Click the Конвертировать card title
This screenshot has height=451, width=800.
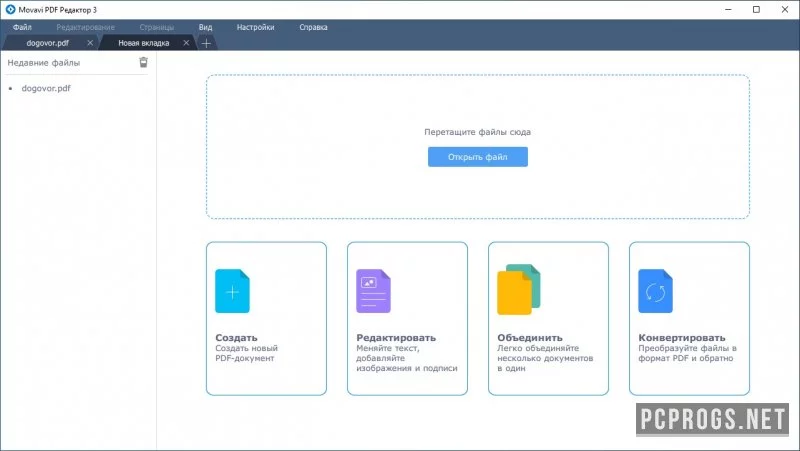click(682, 337)
